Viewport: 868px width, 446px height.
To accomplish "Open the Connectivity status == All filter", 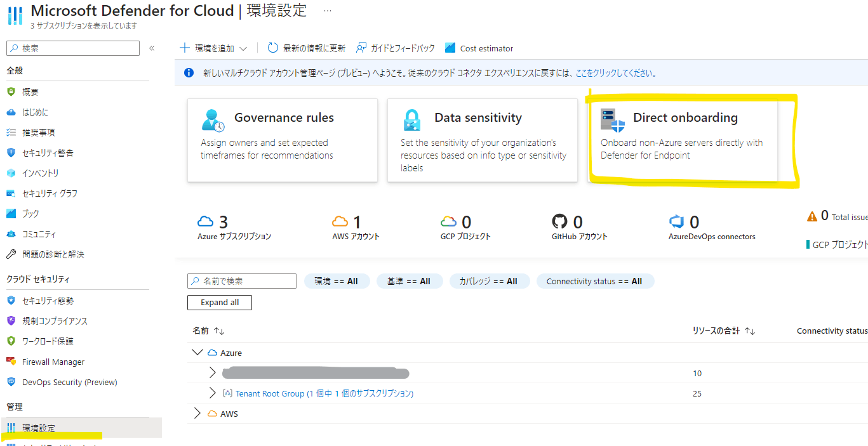I will (595, 281).
